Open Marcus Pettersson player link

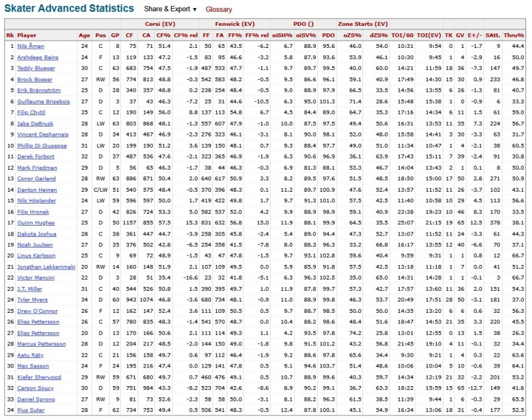[x=41, y=344]
